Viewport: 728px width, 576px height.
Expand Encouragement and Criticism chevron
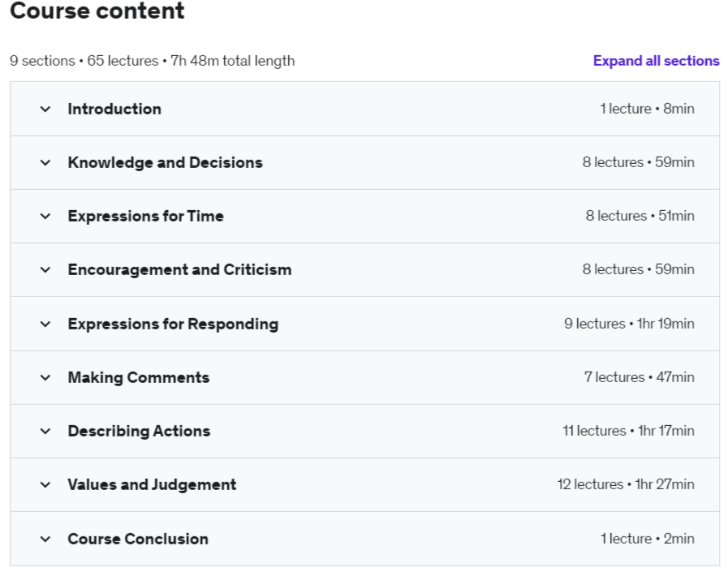(x=45, y=269)
